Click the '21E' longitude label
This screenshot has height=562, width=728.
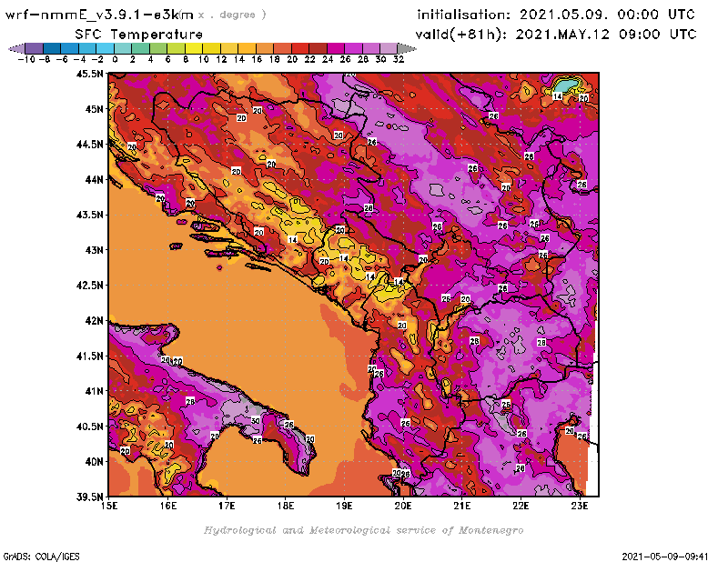click(x=462, y=506)
